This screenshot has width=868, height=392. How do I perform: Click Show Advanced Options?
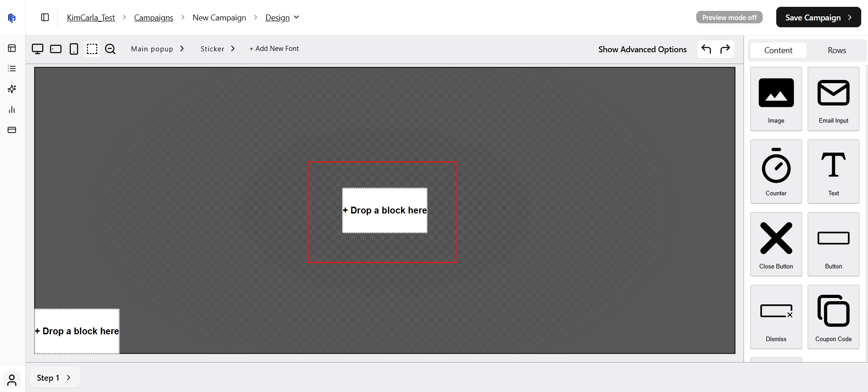tap(642, 49)
